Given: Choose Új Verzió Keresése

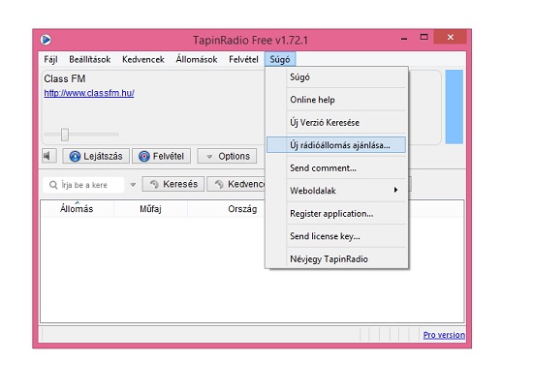Looking at the screenshot, I should 336,122.
